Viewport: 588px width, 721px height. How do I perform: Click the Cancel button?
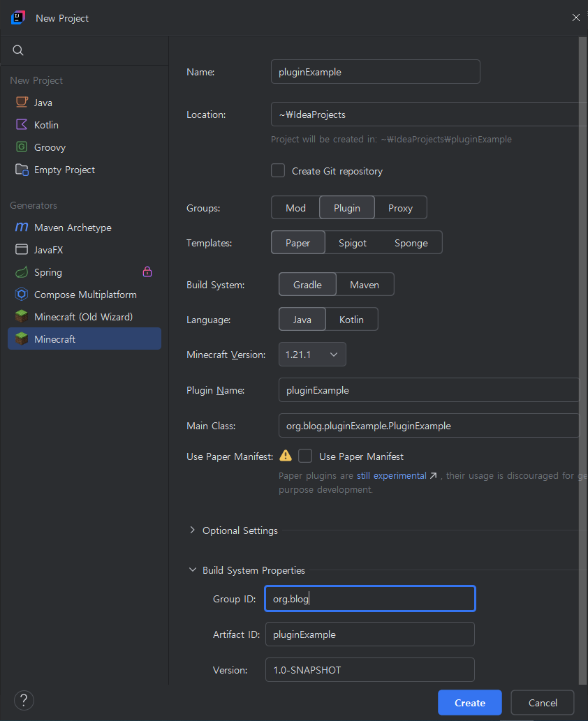click(x=543, y=703)
